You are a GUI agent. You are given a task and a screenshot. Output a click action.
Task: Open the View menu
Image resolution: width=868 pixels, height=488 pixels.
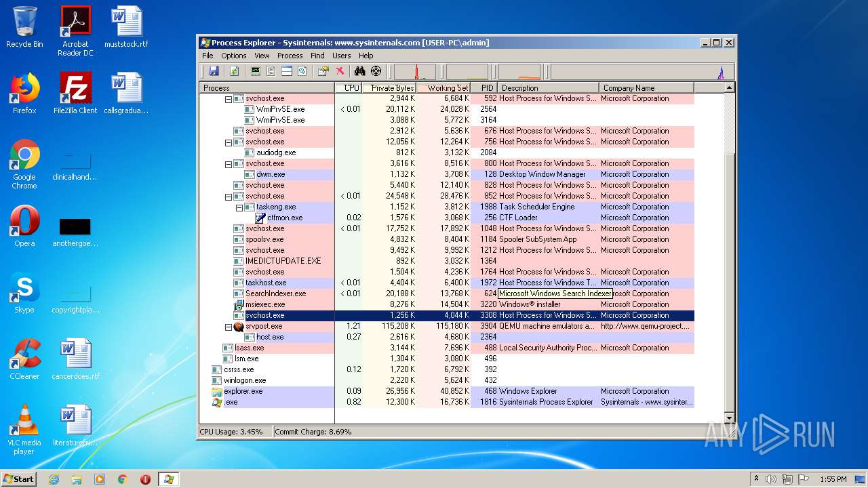(x=262, y=56)
